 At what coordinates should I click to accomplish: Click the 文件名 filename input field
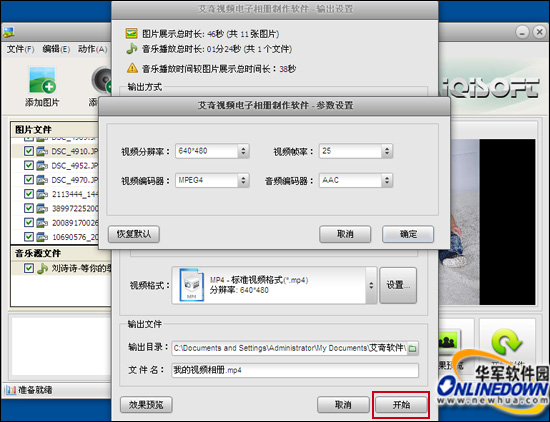coord(295,370)
